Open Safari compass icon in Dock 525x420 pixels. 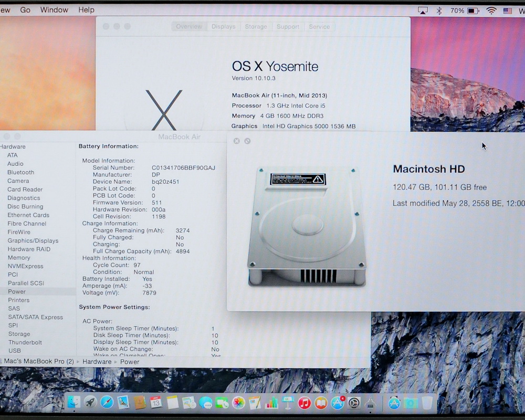coord(107,402)
